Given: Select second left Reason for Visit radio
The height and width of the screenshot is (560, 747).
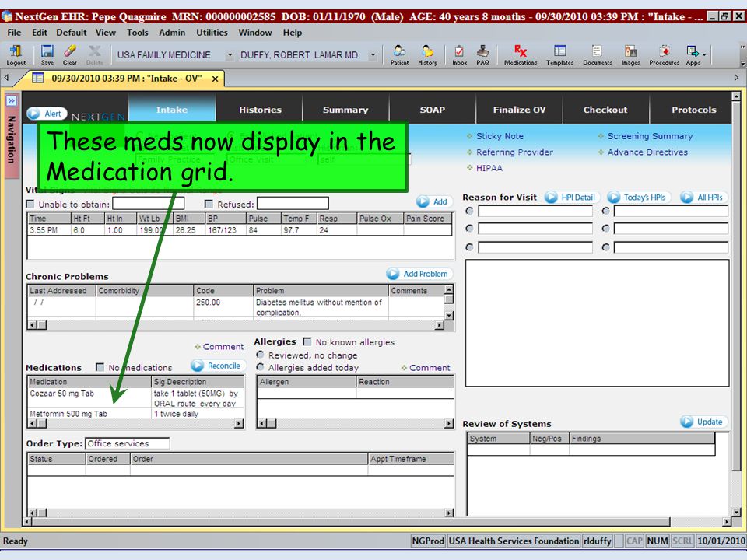Looking at the screenshot, I should 470,229.
